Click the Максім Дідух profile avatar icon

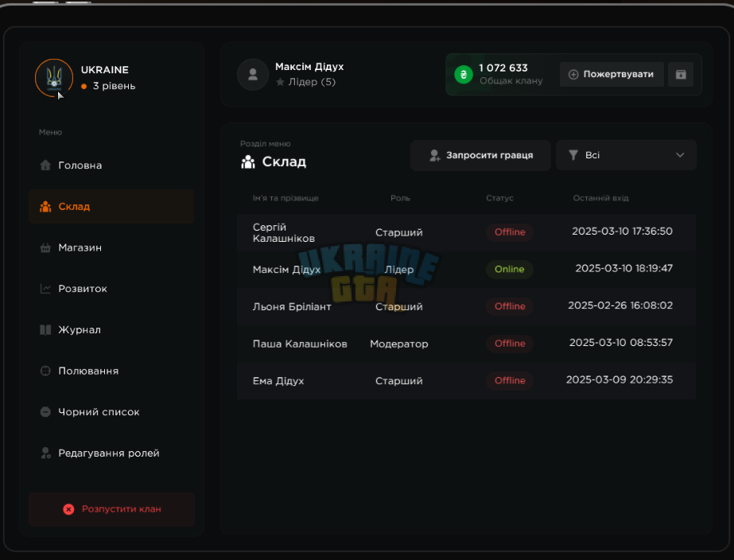pos(253,75)
